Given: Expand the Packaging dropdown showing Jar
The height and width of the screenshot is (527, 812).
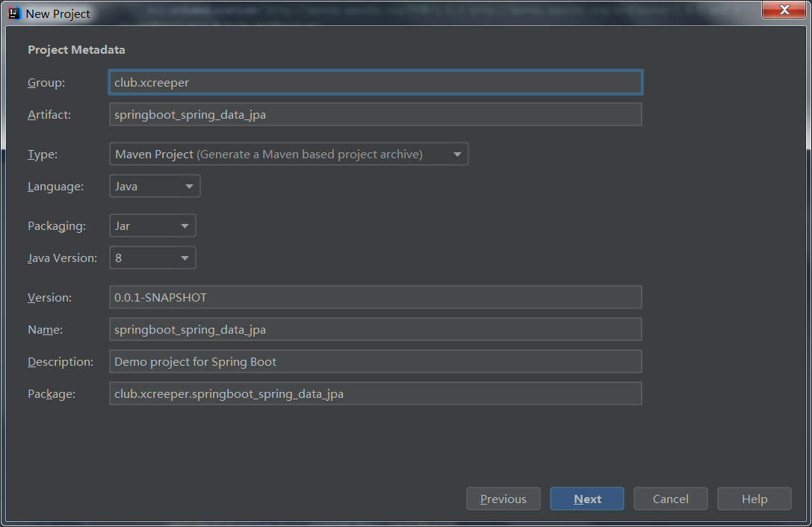Looking at the screenshot, I should (152, 225).
